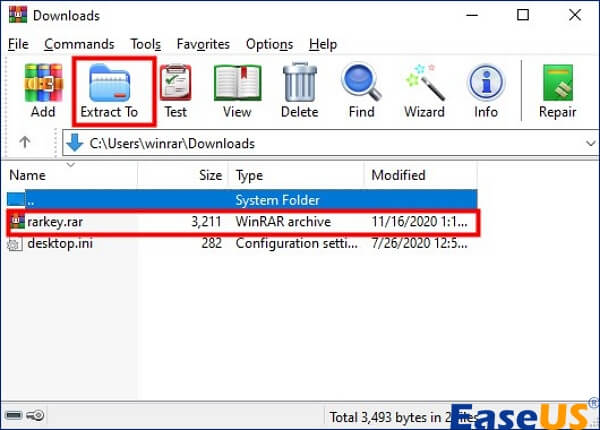Select the rarkey.rar file

[50, 221]
